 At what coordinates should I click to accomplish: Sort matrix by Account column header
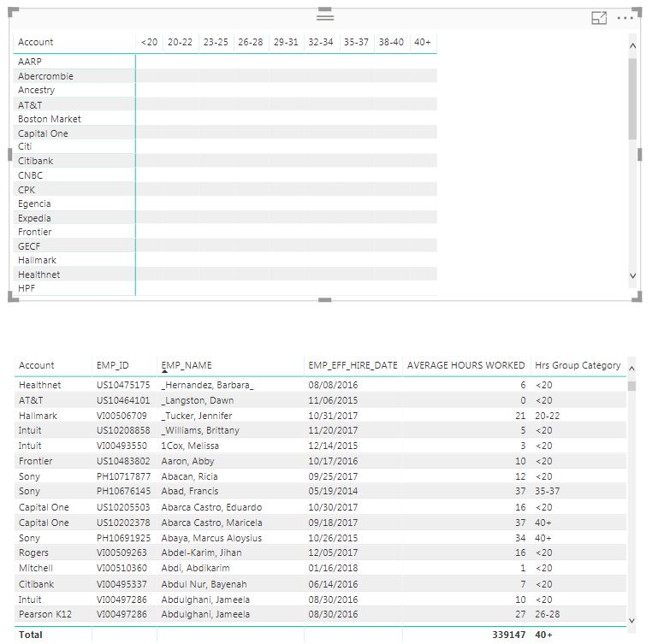tap(36, 42)
